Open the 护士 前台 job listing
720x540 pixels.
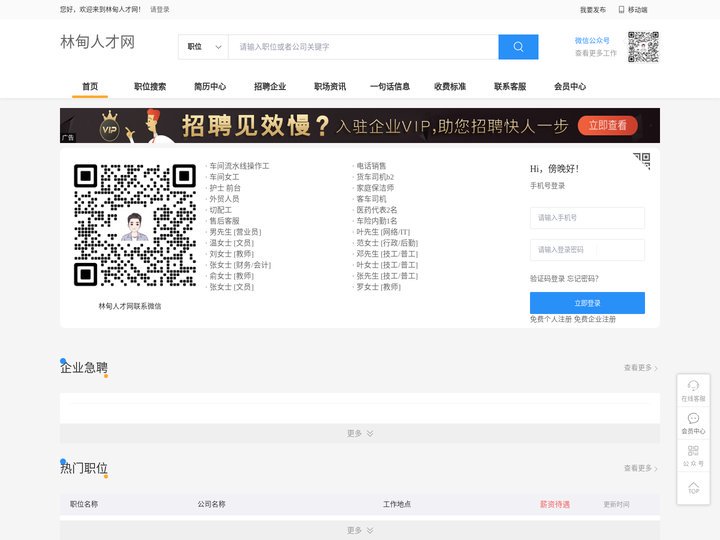coord(225,188)
